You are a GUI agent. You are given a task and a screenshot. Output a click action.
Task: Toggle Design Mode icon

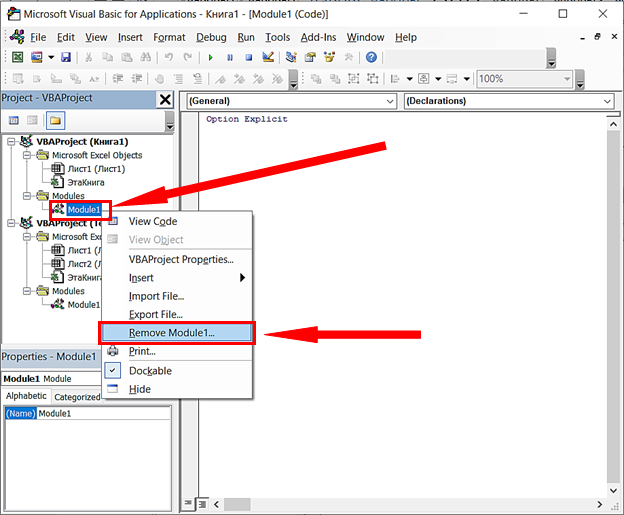pos(268,57)
